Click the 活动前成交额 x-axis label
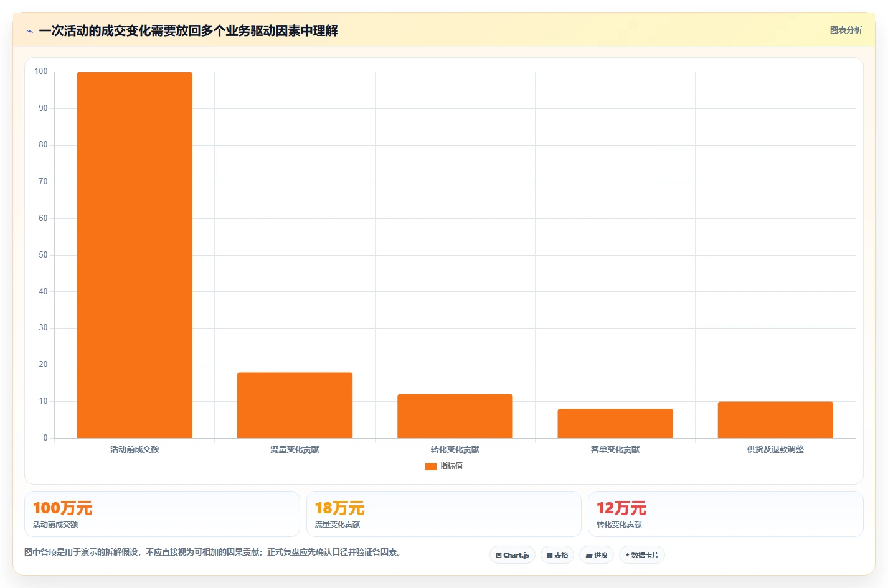 point(135,449)
